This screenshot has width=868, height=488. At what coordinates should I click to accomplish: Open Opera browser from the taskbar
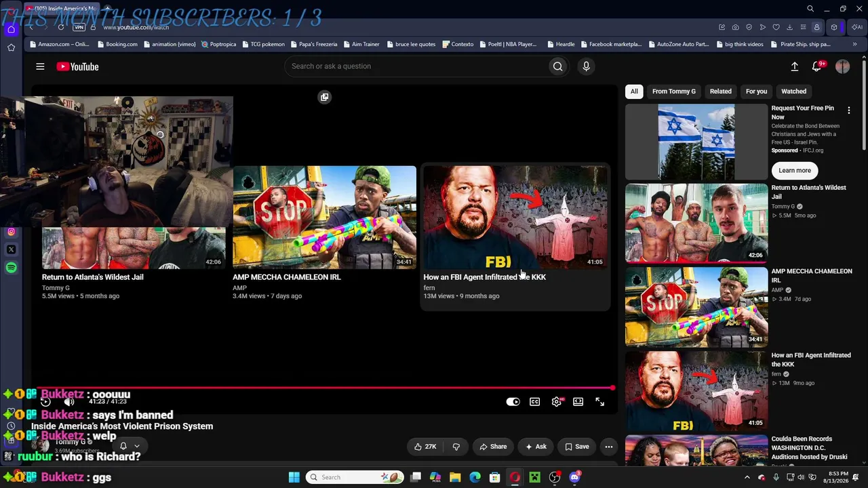[x=515, y=477]
